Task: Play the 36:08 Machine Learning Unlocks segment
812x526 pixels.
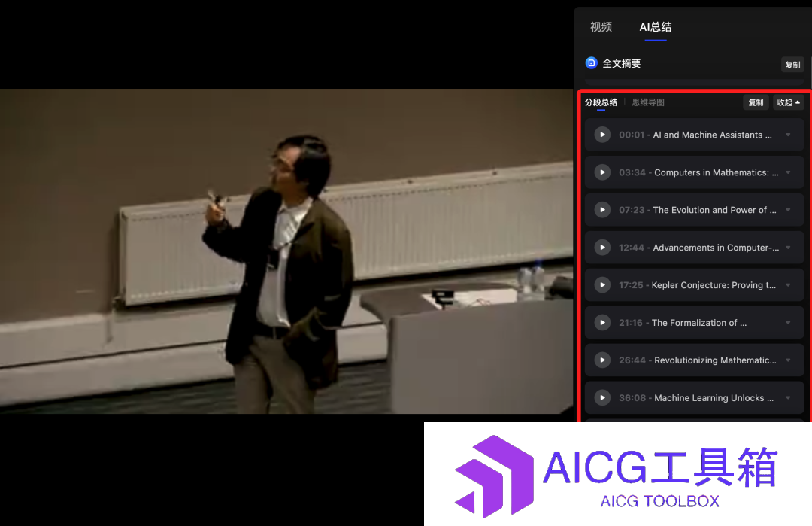Action: pyautogui.click(x=602, y=398)
